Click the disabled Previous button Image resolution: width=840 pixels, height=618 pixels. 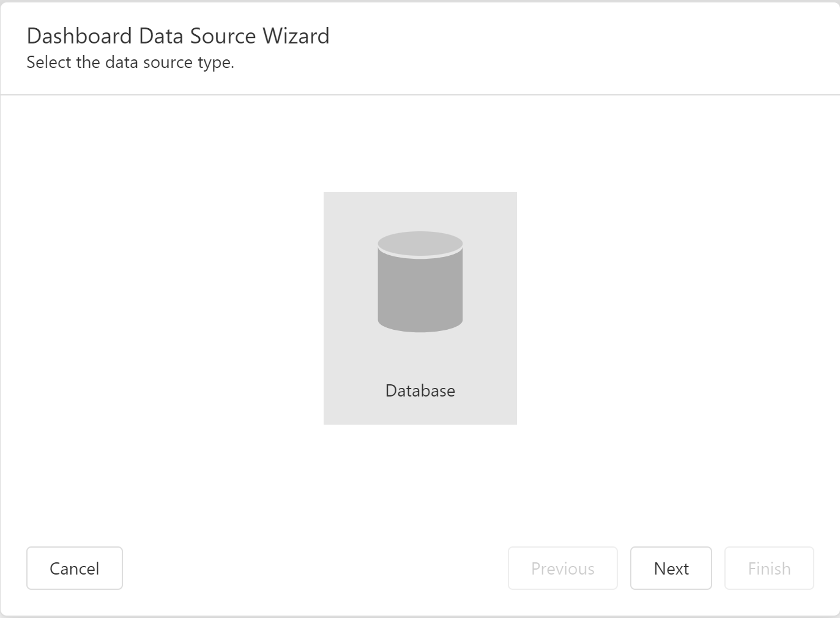tap(562, 568)
